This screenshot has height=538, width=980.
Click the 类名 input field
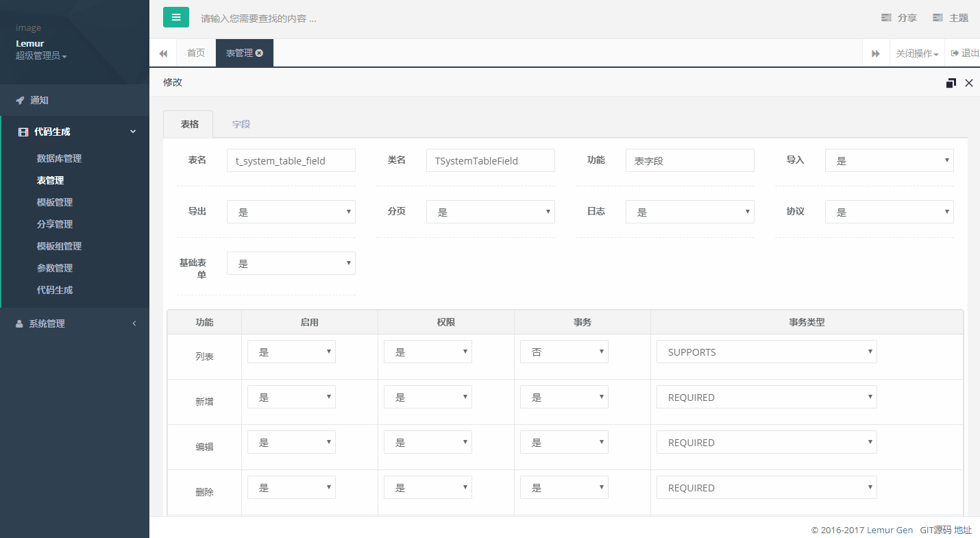(x=491, y=160)
